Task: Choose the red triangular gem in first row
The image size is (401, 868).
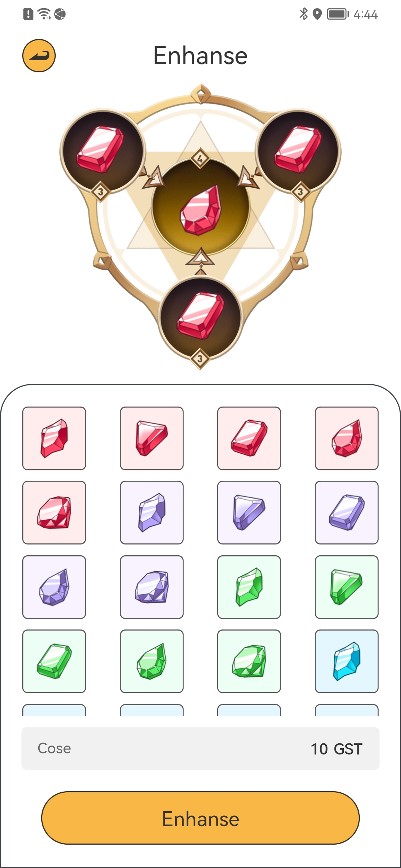Action: coord(152,438)
